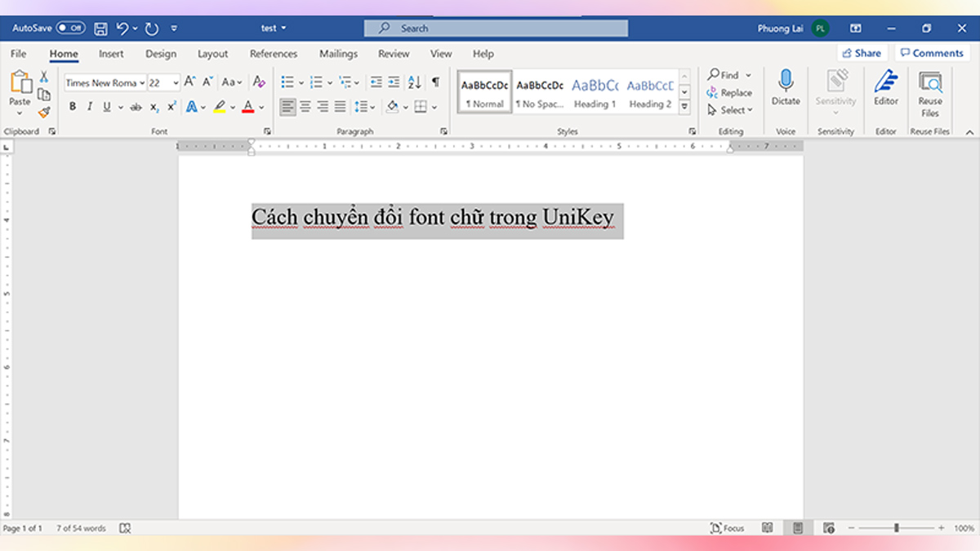Open the Change Case Aa dropdown
Viewport: 980px width, 551px height.
[232, 82]
